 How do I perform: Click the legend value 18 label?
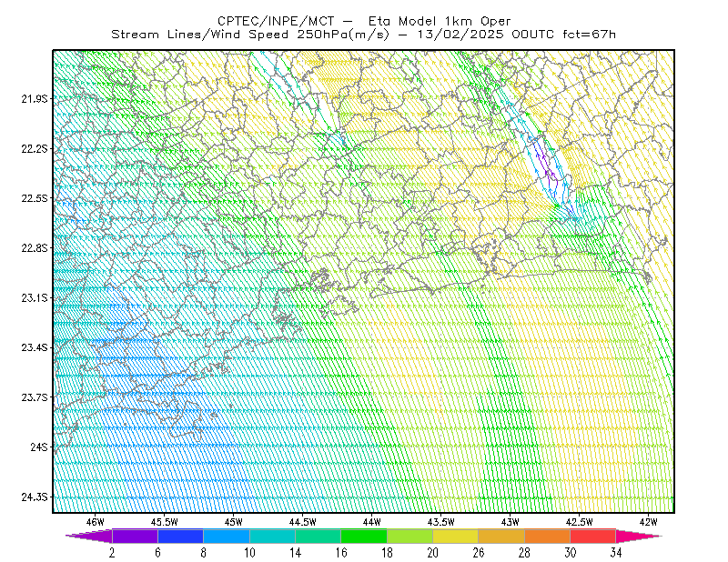[388, 553]
